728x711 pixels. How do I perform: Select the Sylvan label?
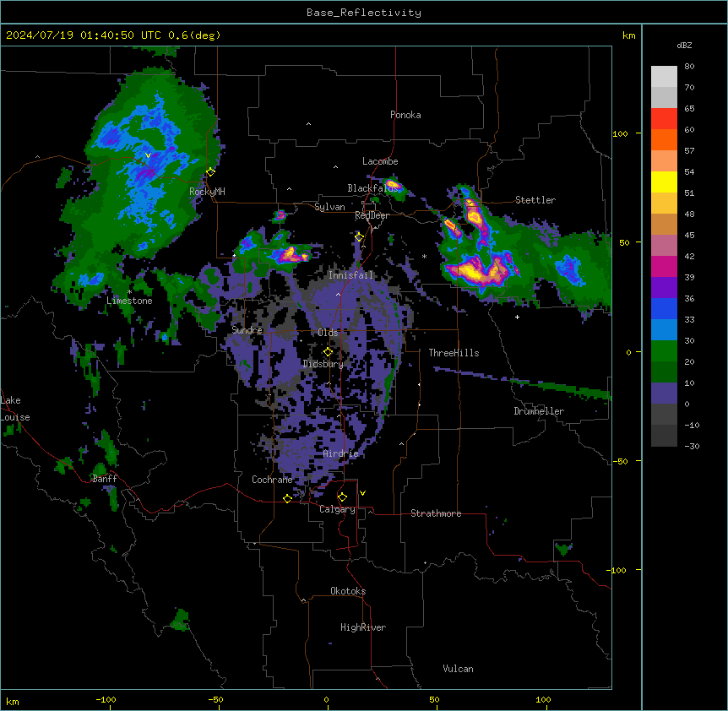click(329, 207)
